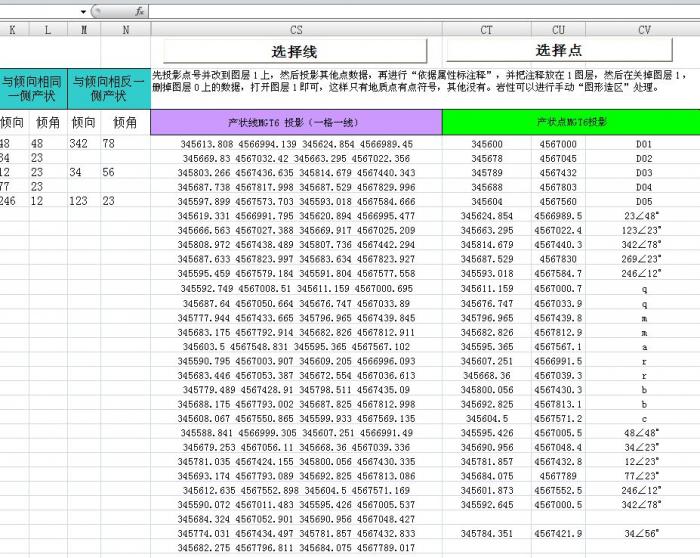Click the 选择点 button
The height and width of the screenshot is (558, 700).
point(558,50)
